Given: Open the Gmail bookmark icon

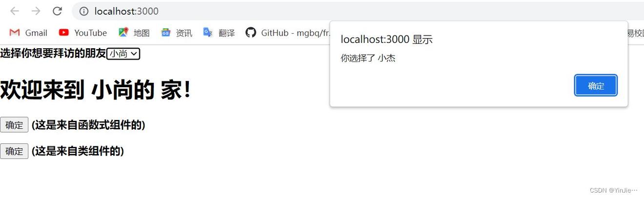Looking at the screenshot, I should pyautogui.click(x=15, y=33).
